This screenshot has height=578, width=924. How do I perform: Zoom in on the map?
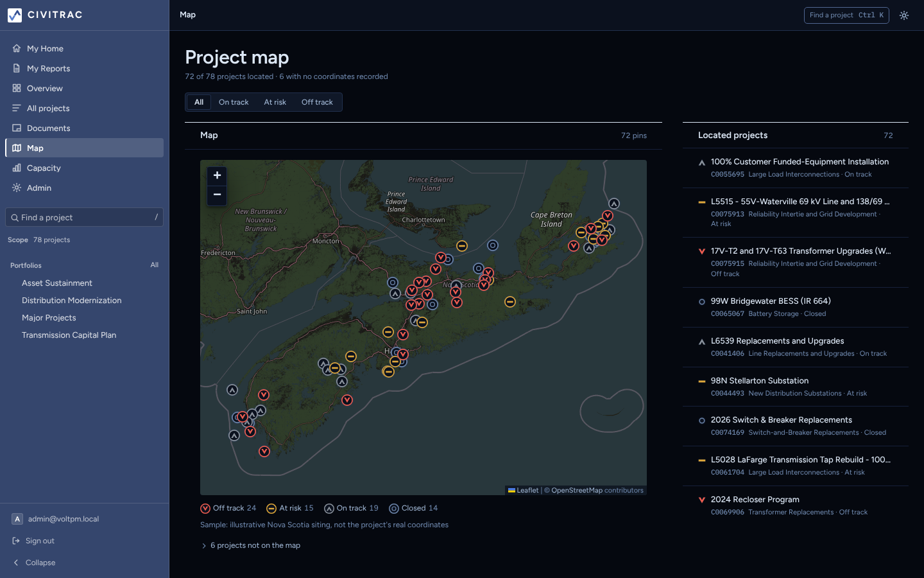click(217, 175)
